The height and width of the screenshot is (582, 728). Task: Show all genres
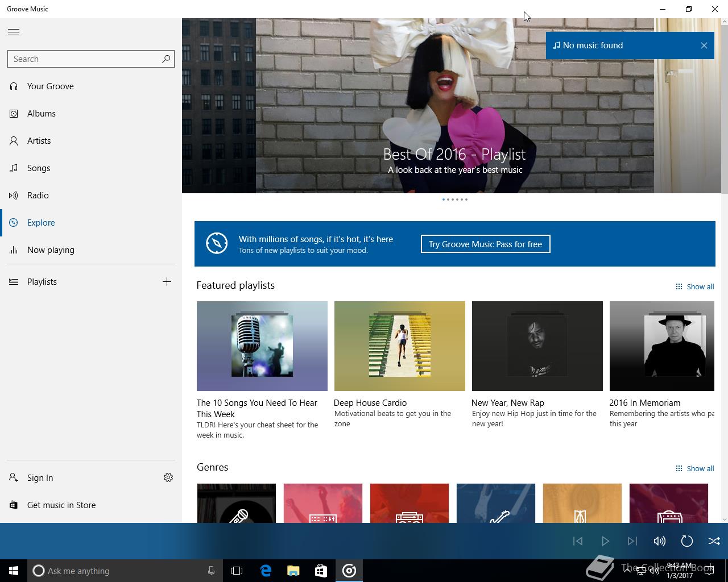pyautogui.click(x=694, y=468)
